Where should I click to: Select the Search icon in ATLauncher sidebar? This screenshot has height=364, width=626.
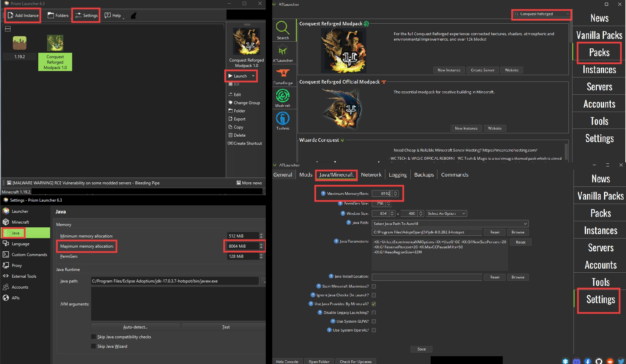pyautogui.click(x=283, y=30)
